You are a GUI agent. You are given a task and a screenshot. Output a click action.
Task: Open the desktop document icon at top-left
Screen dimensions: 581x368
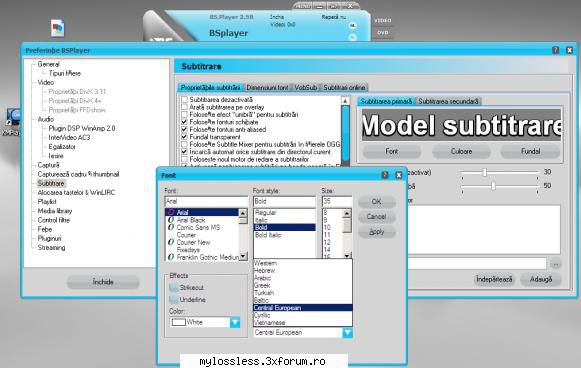(x=58, y=28)
